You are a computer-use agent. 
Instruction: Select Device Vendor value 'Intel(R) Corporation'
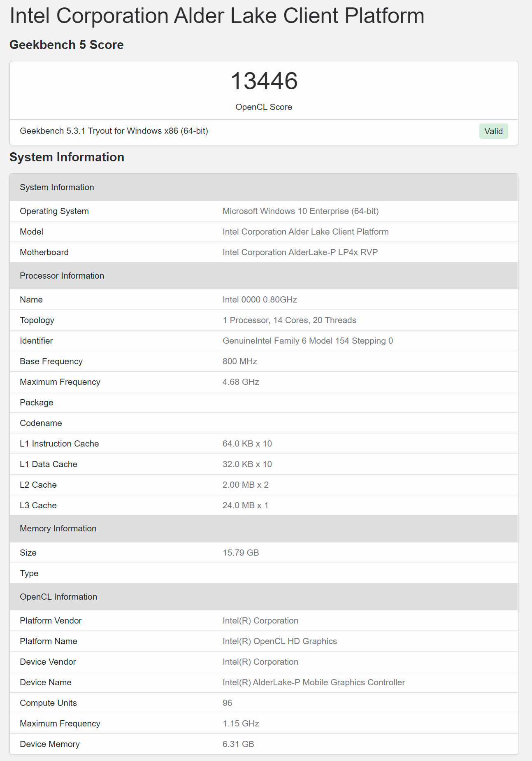(x=260, y=662)
